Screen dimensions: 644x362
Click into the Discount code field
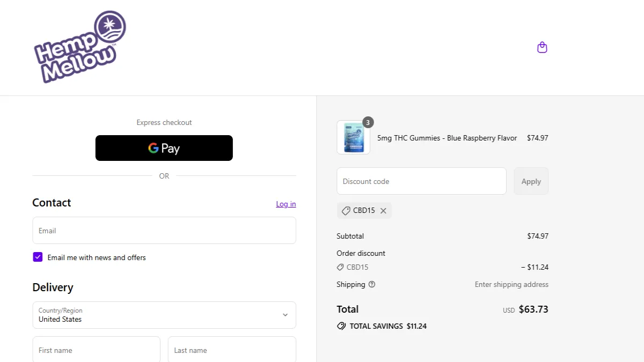pyautogui.click(x=421, y=181)
